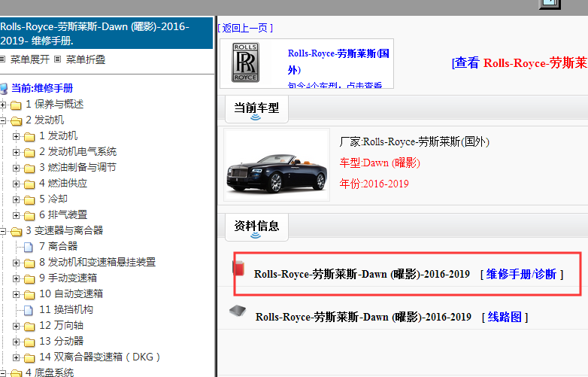Image resolution: width=588 pixels, height=377 pixels.
Task: Click folder icon beside 13 分动器
Action: tap(29, 342)
